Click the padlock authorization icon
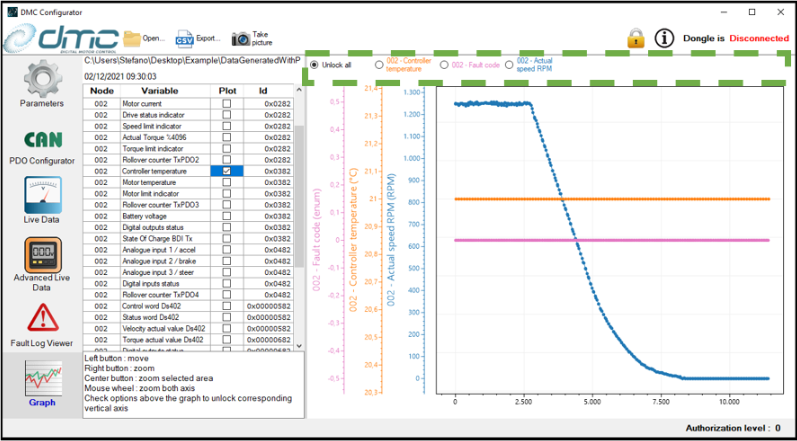Viewport: 797px width, 441px height. pyautogui.click(x=635, y=38)
